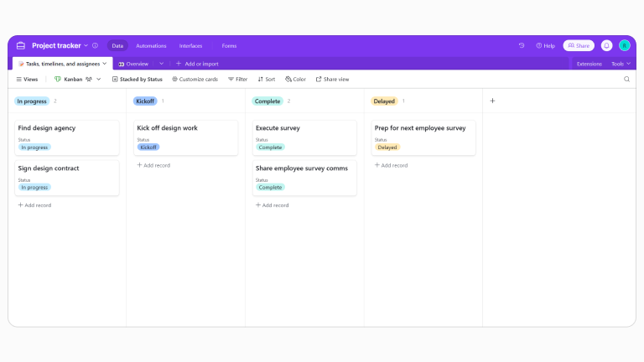Open the notifications bell
644x362 pixels.
coord(606,45)
